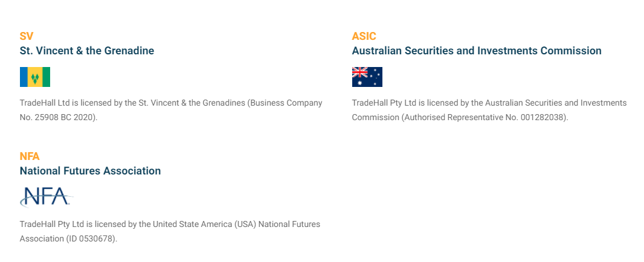Viewport: 644px width, 262px height.
Task: Click Authorised Representative No. 001282038 text
Action: point(485,117)
